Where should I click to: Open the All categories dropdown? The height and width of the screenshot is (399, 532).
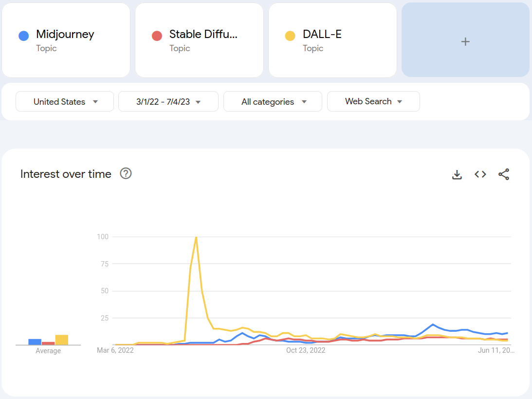273,101
